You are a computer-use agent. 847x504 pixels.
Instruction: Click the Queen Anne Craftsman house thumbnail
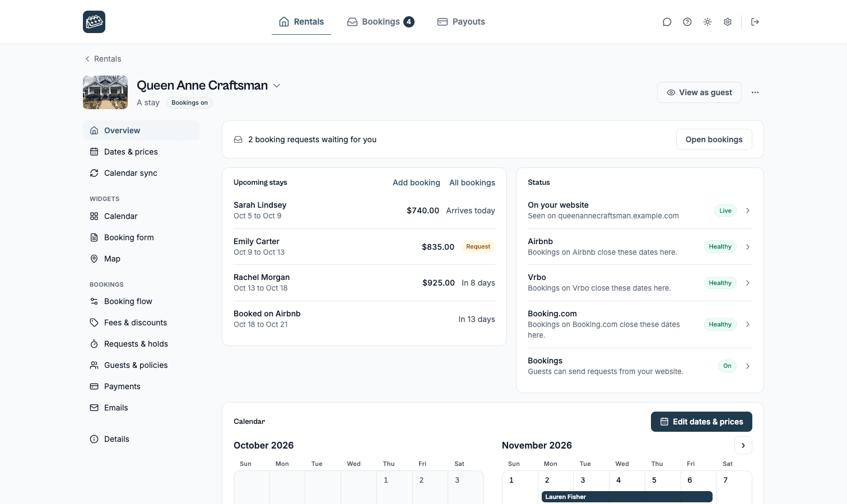[x=105, y=92]
